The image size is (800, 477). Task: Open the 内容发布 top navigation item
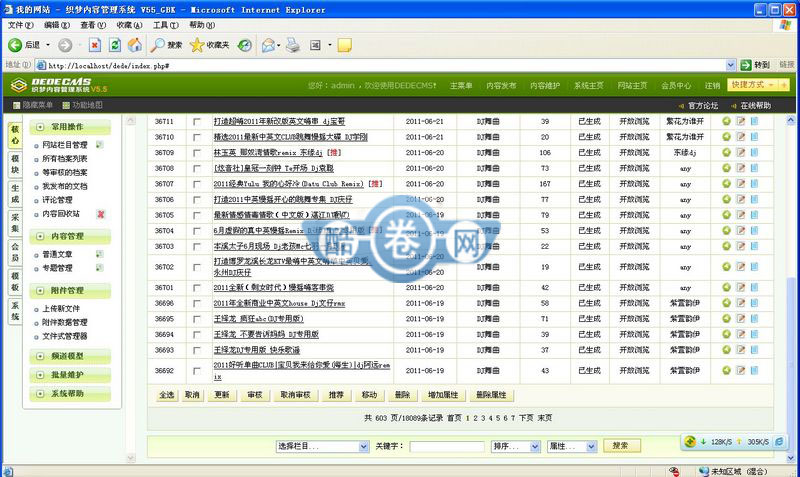(501, 86)
